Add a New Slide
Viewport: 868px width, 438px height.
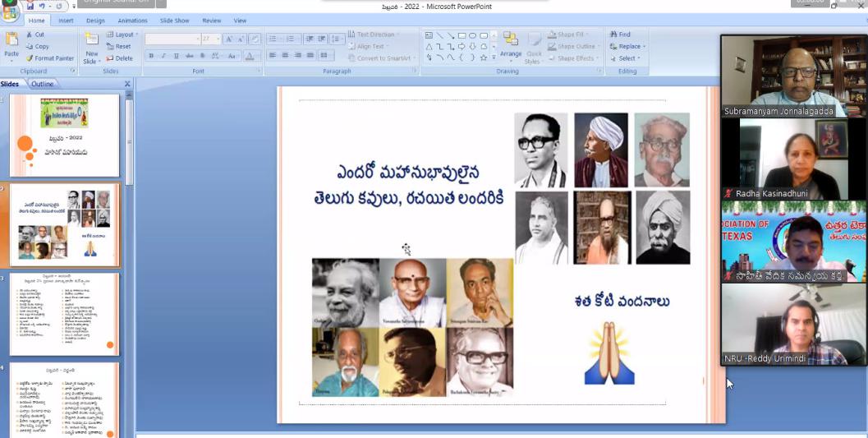click(91, 48)
